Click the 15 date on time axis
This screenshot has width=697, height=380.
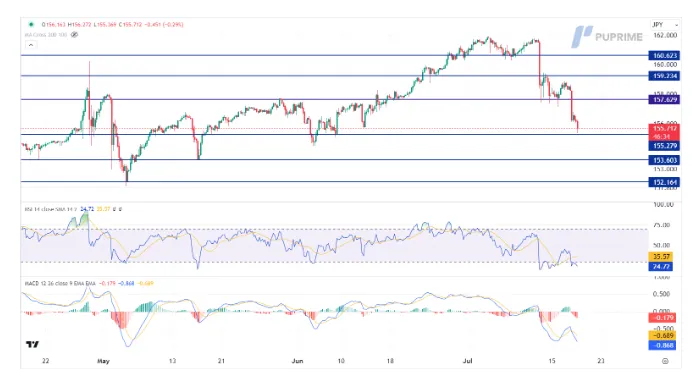coord(552,361)
